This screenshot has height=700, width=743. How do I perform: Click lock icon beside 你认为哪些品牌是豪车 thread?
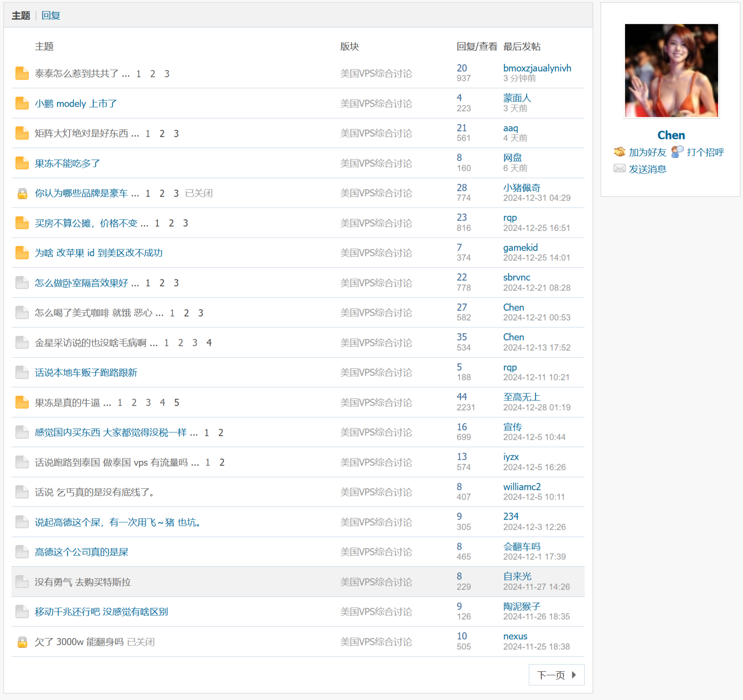(x=22, y=194)
